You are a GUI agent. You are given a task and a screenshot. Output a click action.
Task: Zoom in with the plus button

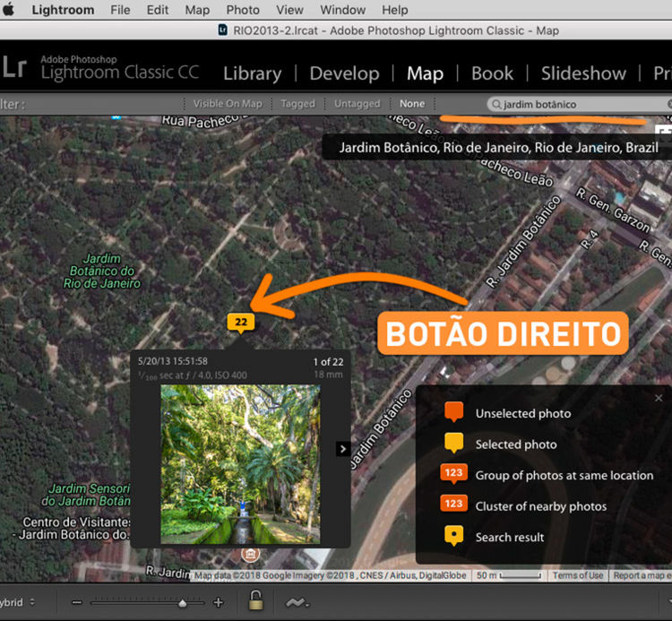[x=219, y=602]
